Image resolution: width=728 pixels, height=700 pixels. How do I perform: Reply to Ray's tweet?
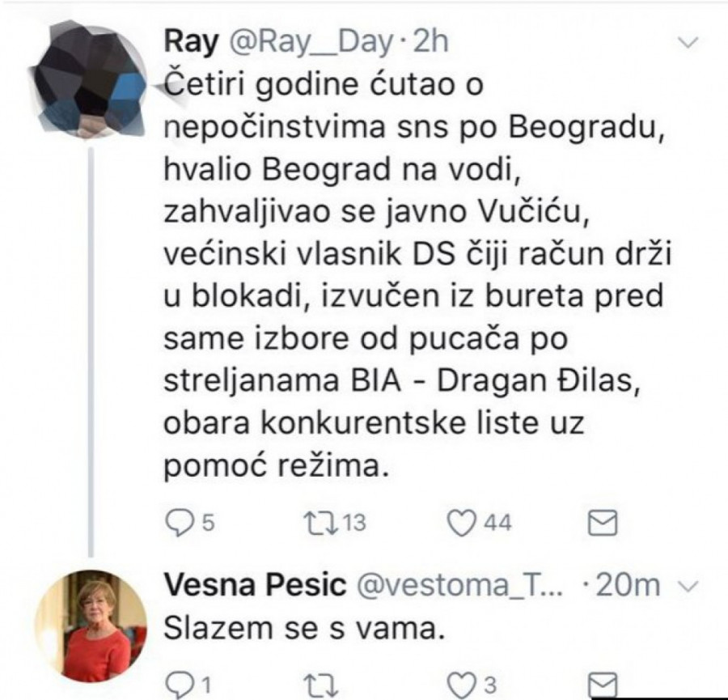177,524
